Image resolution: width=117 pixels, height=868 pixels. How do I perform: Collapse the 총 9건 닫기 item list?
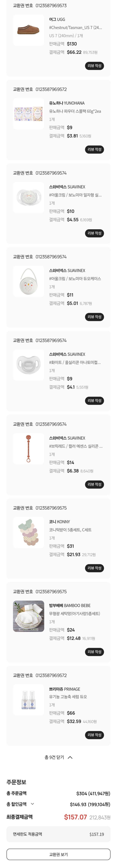(59, 757)
